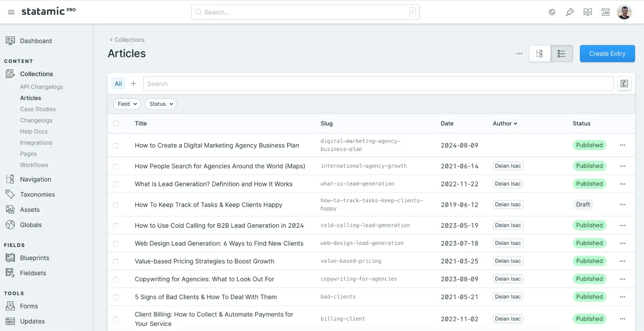
Task: Check the Digital Marketing Agency Business Plan row
Action: point(116,146)
